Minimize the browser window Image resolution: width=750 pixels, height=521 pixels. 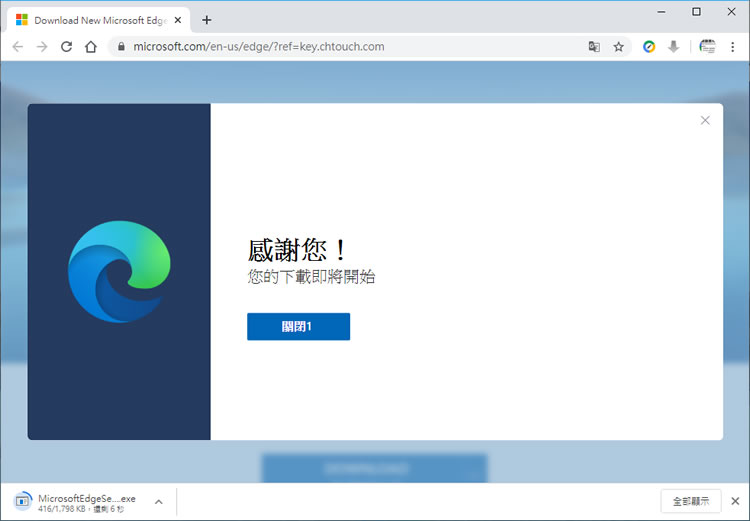tap(662, 12)
